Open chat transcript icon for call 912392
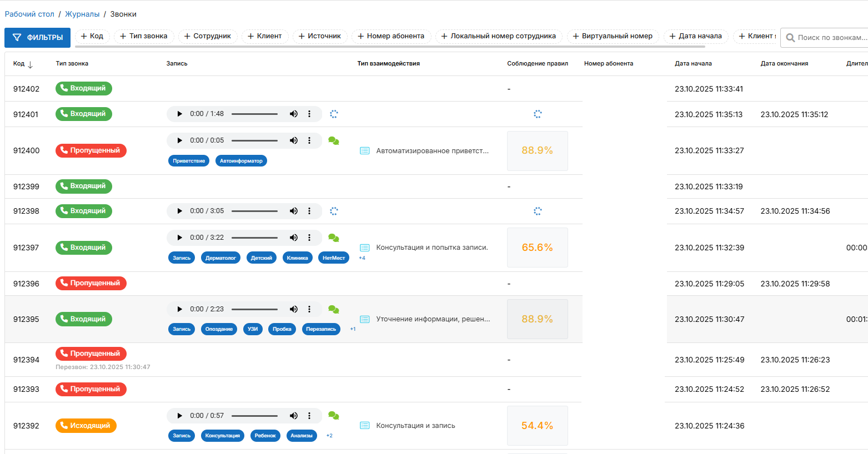 pos(334,416)
